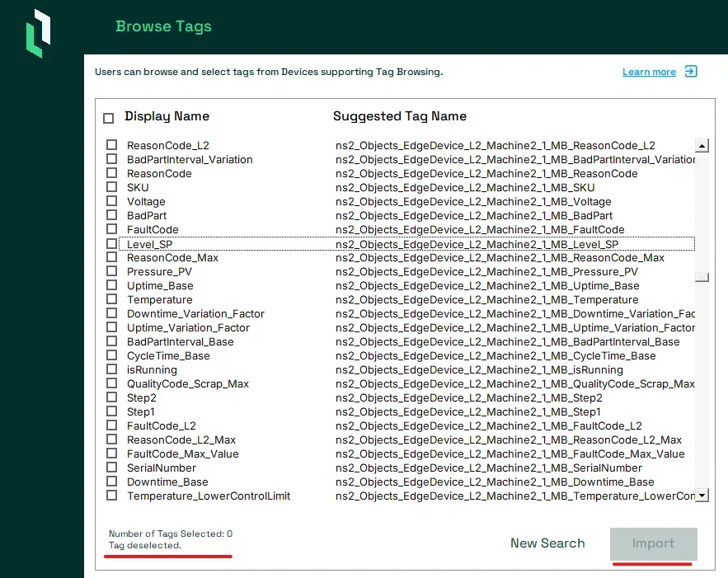Click the FaultCode_Max_Value display name
Image resolution: width=728 pixels, height=578 pixels.
coord(182,453)
